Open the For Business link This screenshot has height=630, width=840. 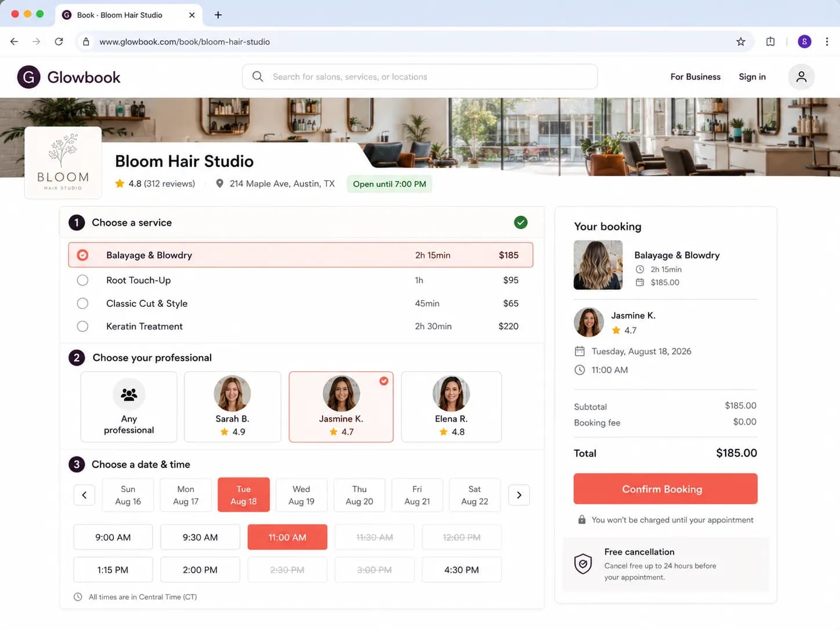(696, 77)
